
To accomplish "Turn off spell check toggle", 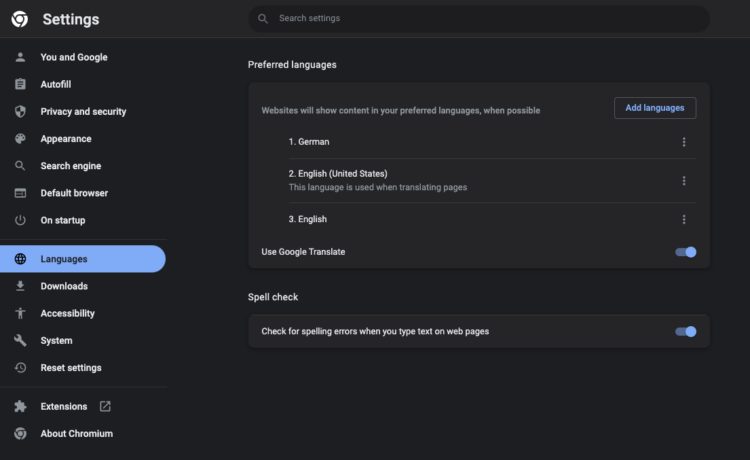I will [x=685, y=331].
